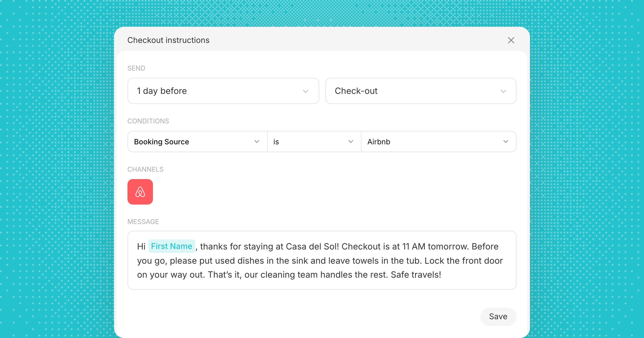The image size is (644, 338).
Task: Click the MESSAGE section label
Action: click(143, 222)
